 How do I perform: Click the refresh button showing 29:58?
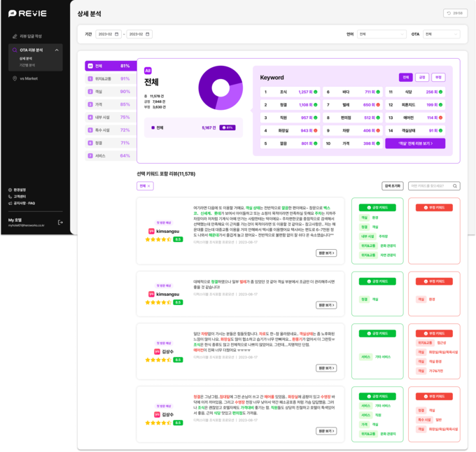point(455,13)
